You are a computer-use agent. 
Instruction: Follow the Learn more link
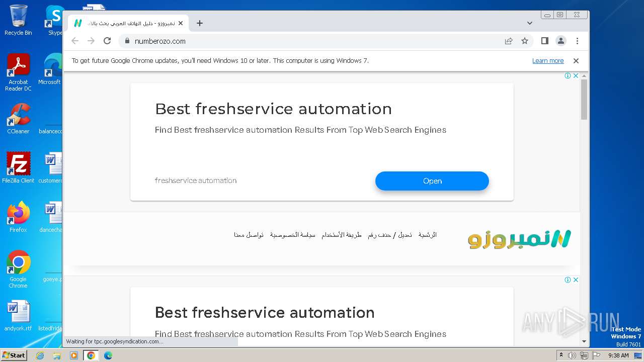pyautogui.click(x=548, y=61)
